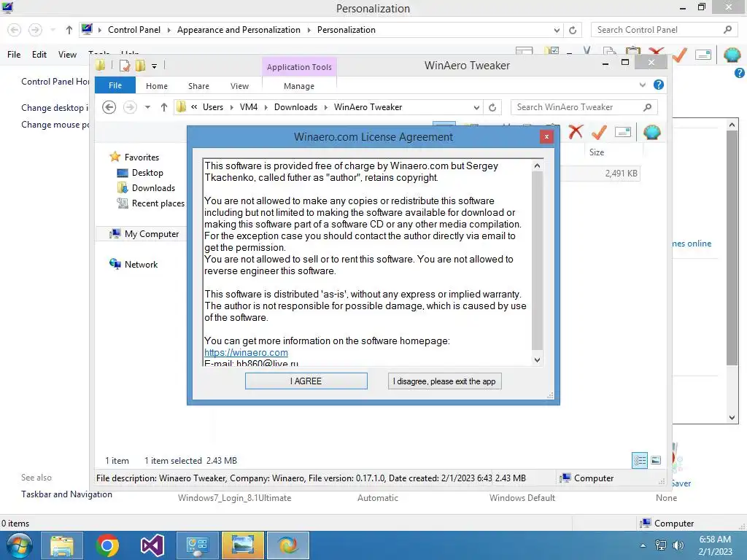Switch to the Winaero Tweaker taskbar button
This screenshot has width=747, height=560.
[287, 545]
